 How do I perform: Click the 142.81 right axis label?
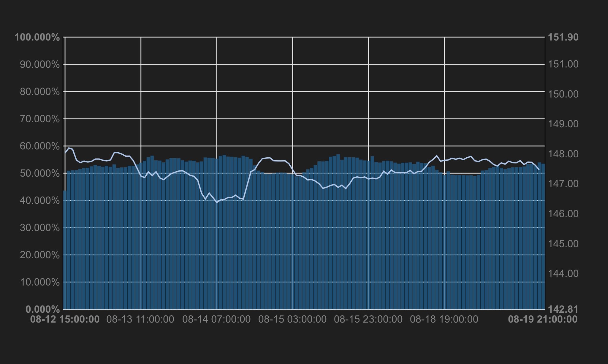[x=563, y=309]
